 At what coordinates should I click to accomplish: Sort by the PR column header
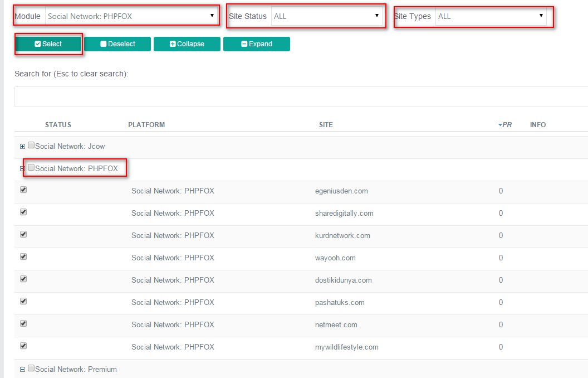point(504,125)
